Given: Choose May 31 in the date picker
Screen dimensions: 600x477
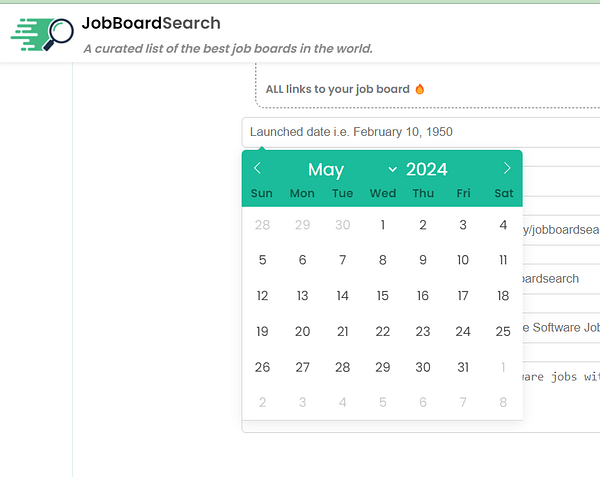Looking at the screenshot, I should pyautogui.click(x=463, y=367).
